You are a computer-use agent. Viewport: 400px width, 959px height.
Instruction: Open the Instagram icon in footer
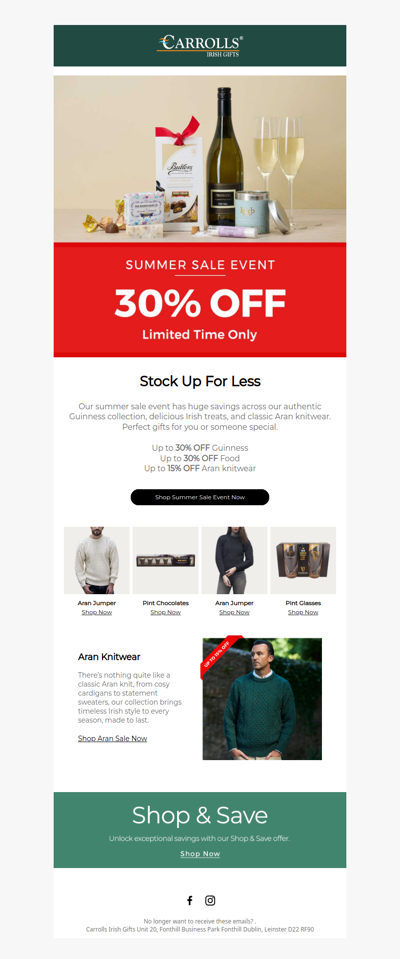[x=210, y=900]
